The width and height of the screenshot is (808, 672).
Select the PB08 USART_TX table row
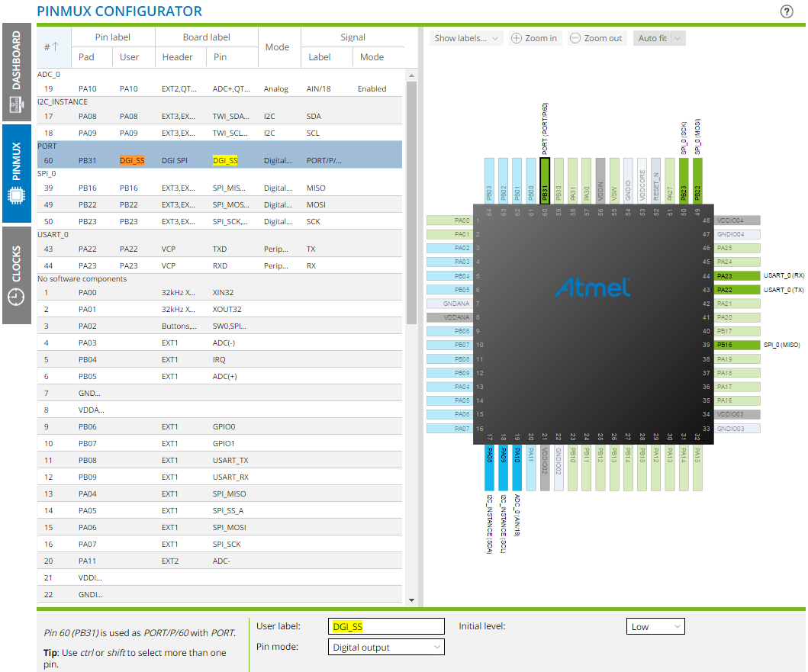click(220, 460)
